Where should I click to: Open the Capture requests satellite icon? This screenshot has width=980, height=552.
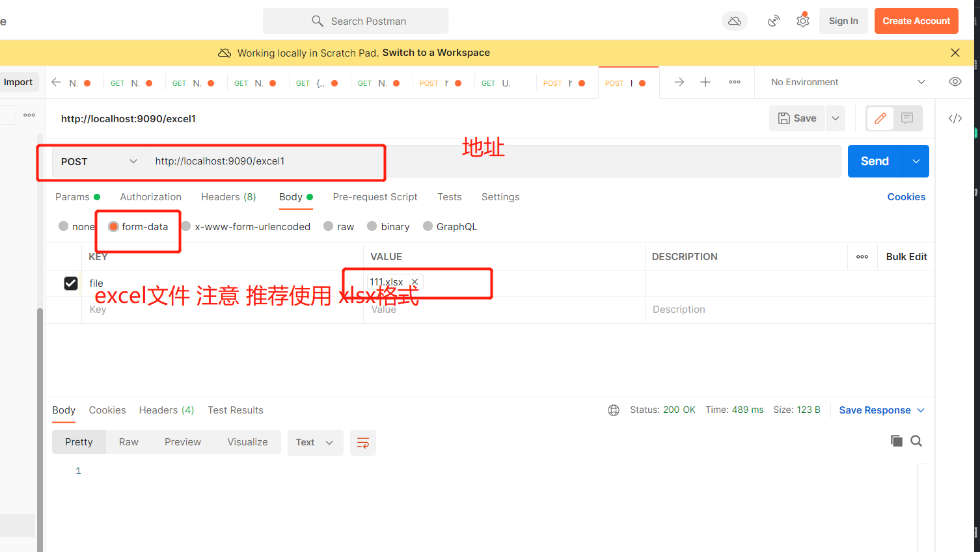click(773, 20)
